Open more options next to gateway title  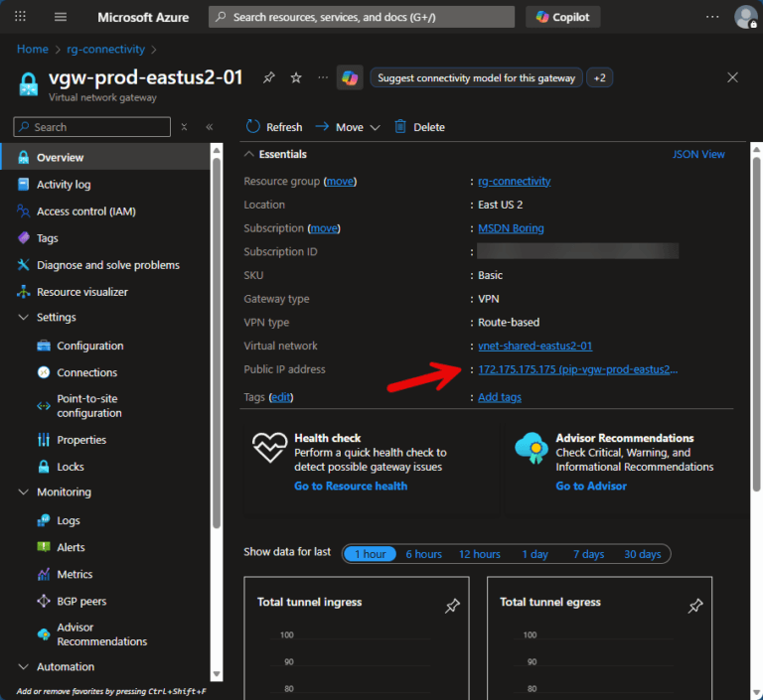(323, 77)
